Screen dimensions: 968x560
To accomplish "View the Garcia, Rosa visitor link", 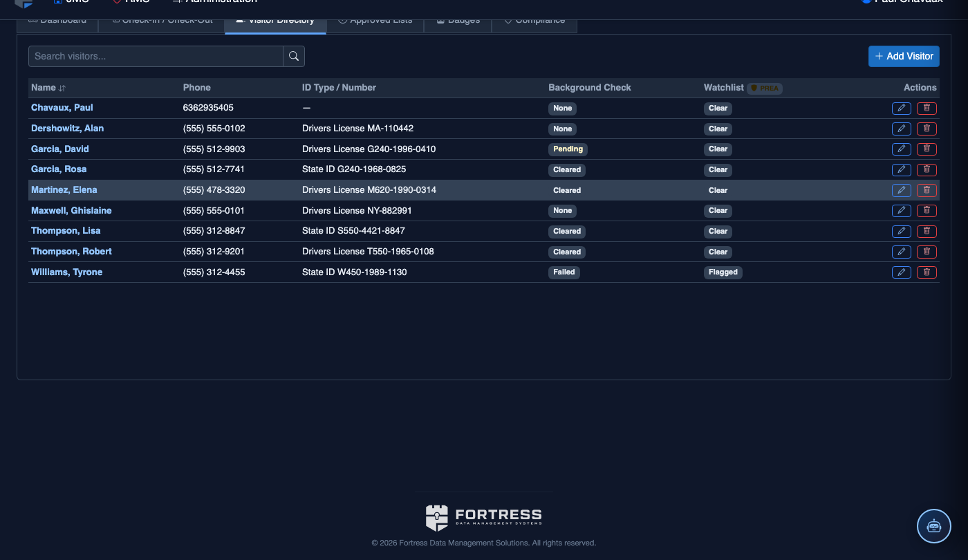I will pyautogui.click(x=59, y=169).
